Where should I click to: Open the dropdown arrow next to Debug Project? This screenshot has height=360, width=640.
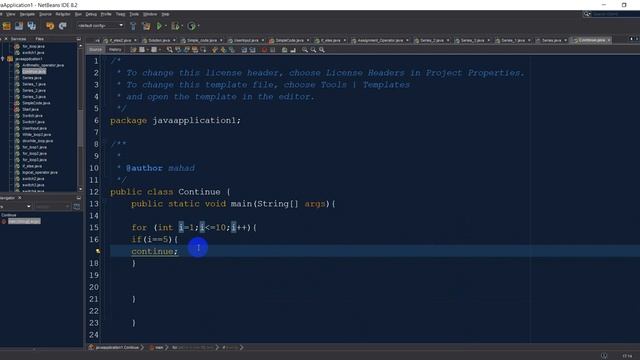182,26
